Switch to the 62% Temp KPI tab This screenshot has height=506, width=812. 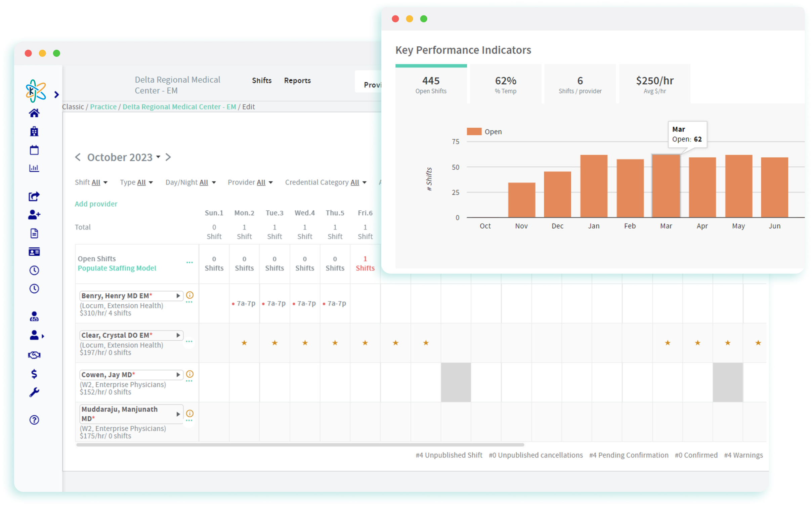click(505, 84)
